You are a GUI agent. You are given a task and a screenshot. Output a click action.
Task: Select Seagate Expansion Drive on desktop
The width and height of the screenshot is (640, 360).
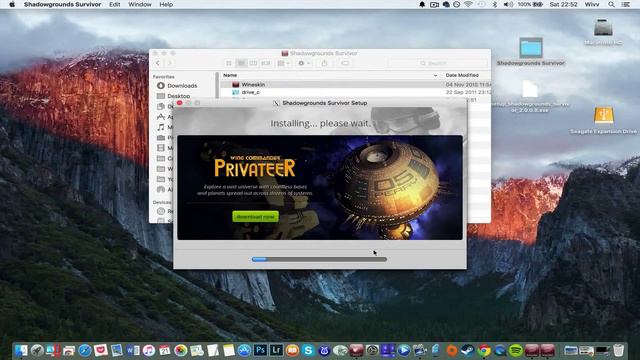pyautogui.click(x=604, y=120)
